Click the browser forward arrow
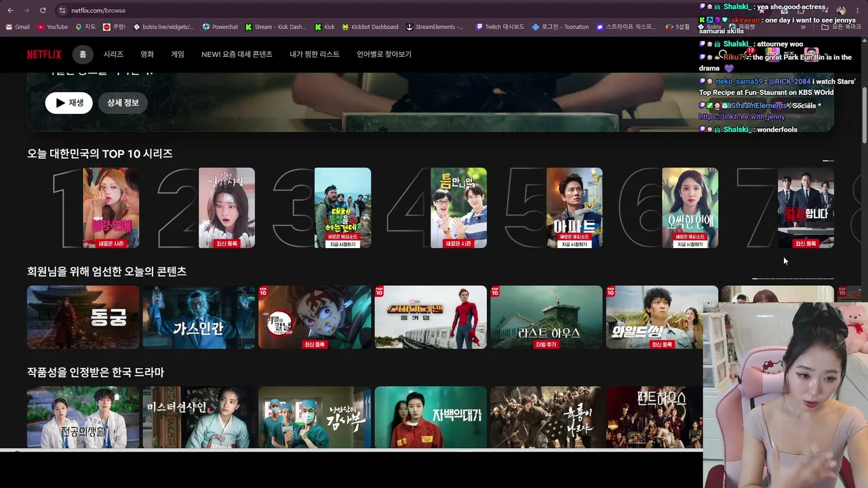868x488 pixels. point(26,10)
